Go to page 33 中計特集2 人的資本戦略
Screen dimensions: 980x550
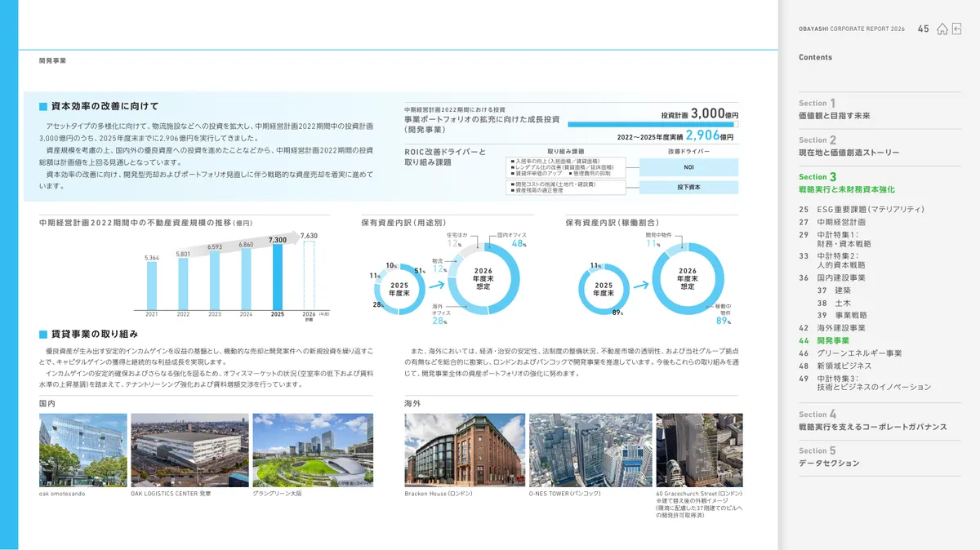pos(832,260)
